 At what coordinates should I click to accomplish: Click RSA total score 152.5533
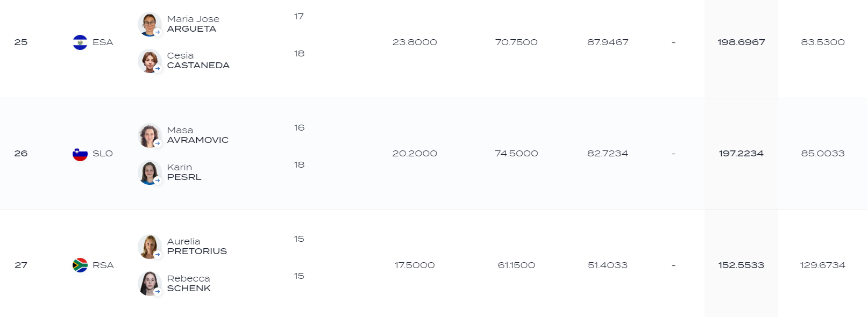tap(741, 265)
